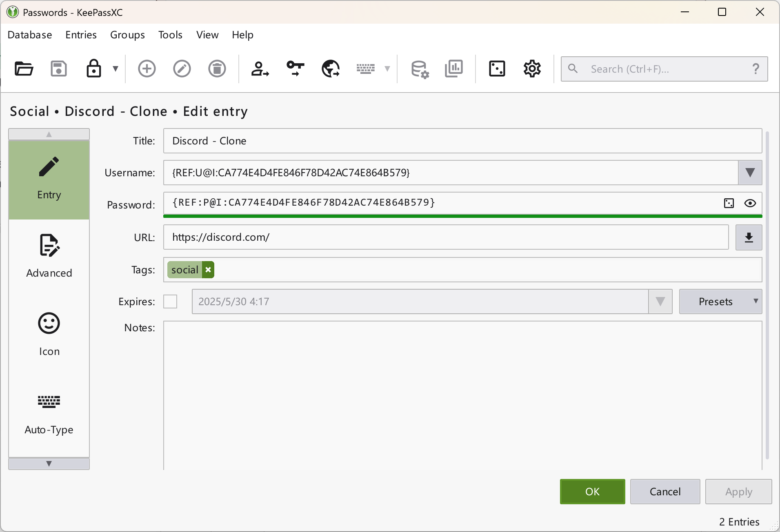The image size is (780, 532).
Task: Click the Save database toolbar icon
Action: [59, 69]
